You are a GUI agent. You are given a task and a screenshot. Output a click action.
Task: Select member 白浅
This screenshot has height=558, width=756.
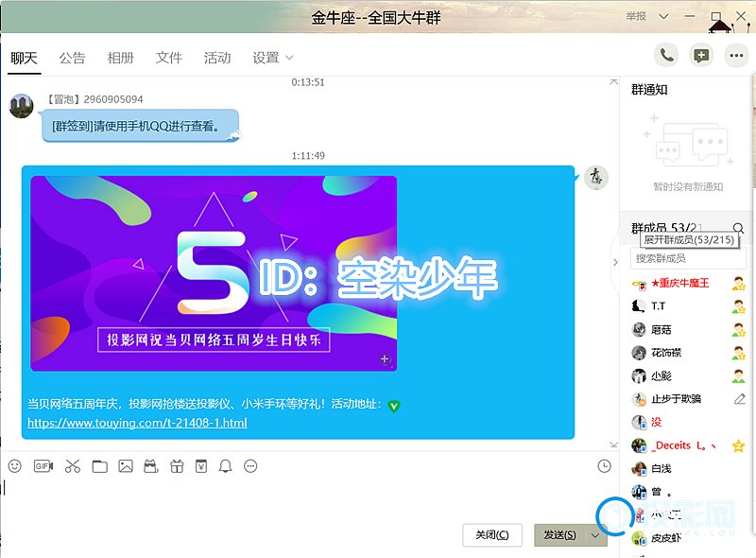(x=661, y=469)
